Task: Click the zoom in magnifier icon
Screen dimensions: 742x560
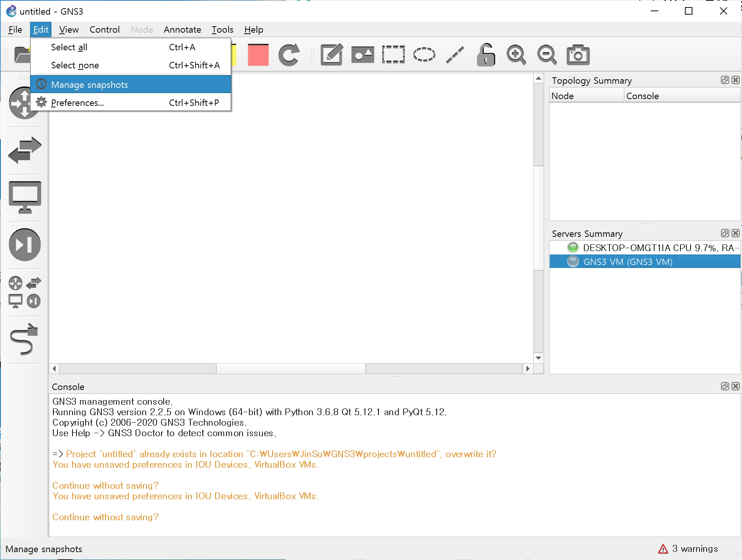Action: pyautogui.click(x=516, y=55)
